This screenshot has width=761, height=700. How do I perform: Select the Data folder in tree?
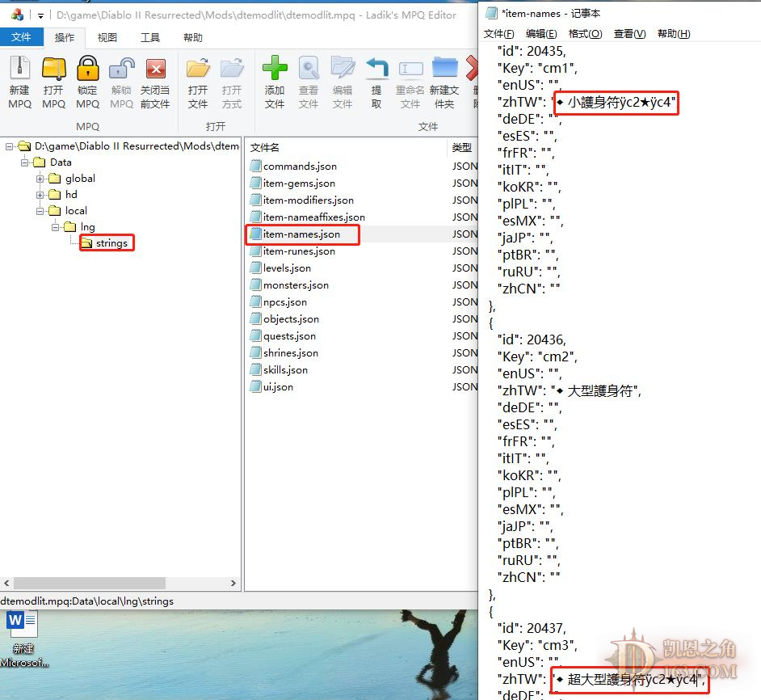61,162
